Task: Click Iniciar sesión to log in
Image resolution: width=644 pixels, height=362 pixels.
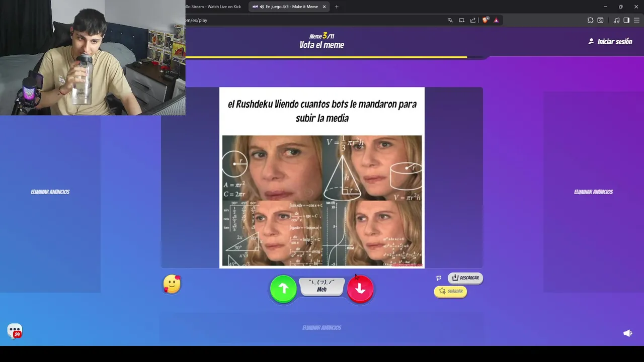Action: pos(610,42)
